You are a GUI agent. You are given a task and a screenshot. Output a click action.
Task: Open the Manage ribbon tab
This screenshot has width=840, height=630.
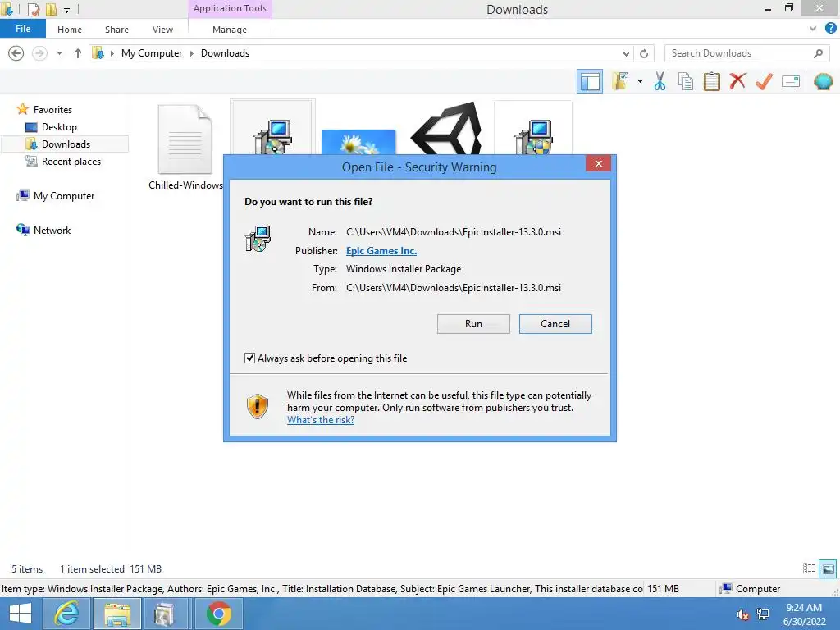[230, 30]
